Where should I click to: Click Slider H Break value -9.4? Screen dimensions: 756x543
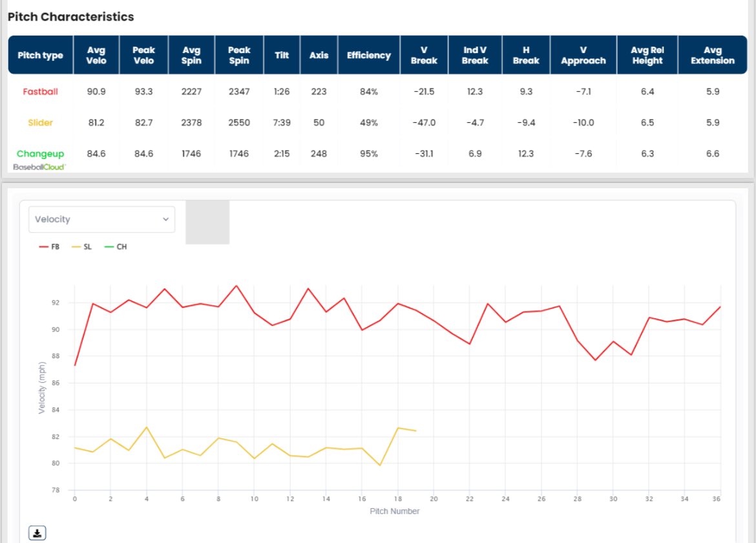click(526, 122)
